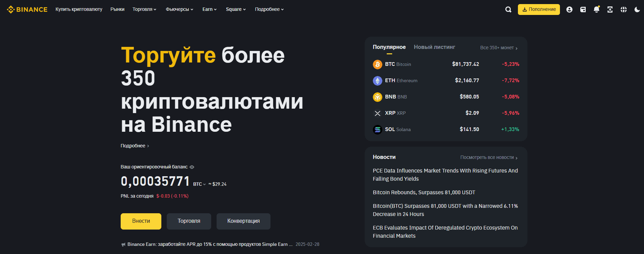
Task: Click the BTC change -5,23%
Action: click(x=510, y=64)
